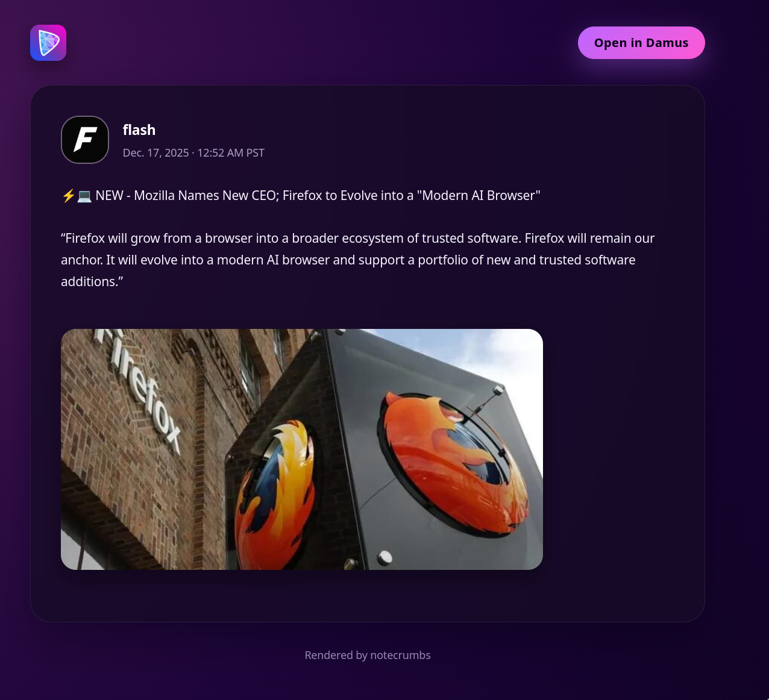Click the "Modern AI Browser" phrase

coord(479,196)
